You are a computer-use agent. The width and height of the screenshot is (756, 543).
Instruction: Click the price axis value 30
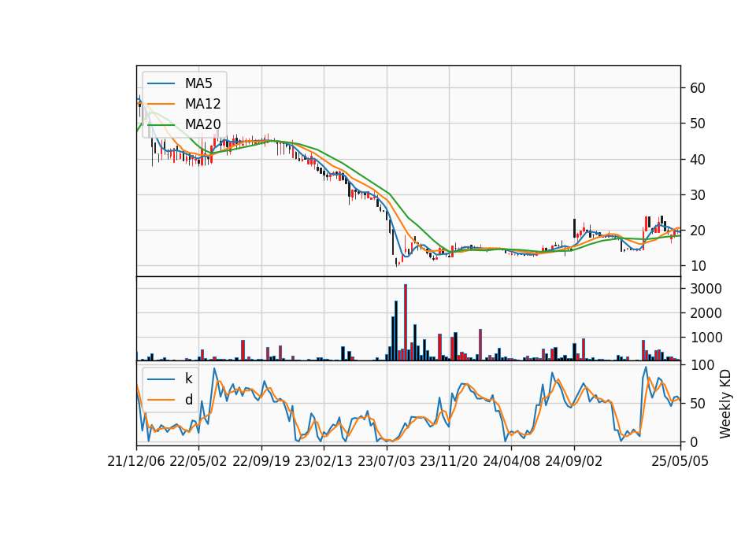pyautogui.click(x=698, y=195)
